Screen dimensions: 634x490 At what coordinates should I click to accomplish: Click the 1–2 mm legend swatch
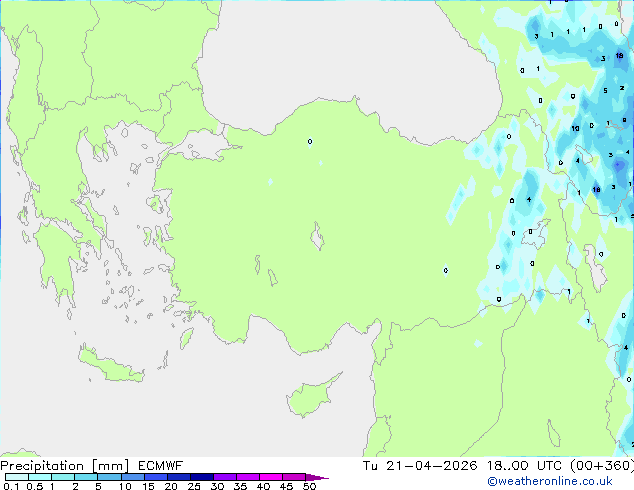pyautogui.click(x=63, y=477)
